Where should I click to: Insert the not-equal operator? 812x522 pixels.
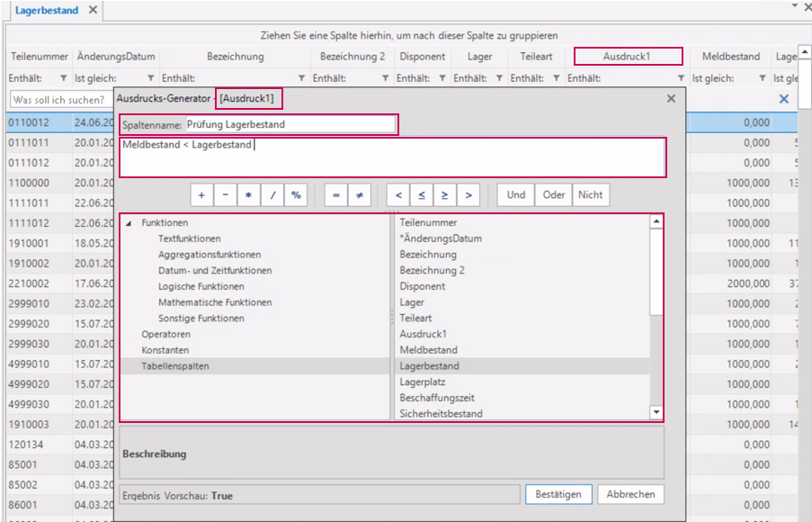pos(359,195)
